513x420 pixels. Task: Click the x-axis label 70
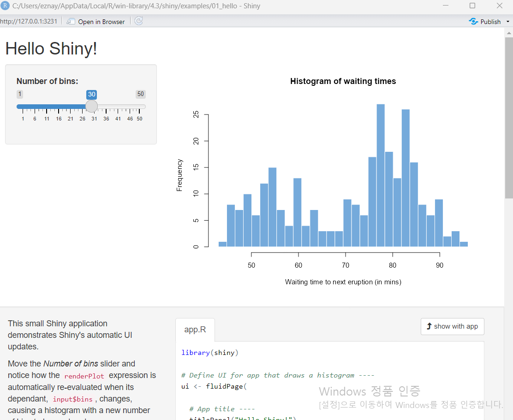(346, 265)
